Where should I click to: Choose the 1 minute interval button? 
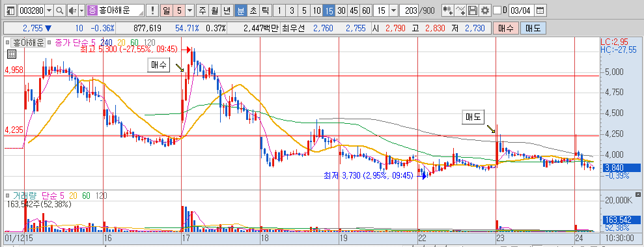coord(279,10)
